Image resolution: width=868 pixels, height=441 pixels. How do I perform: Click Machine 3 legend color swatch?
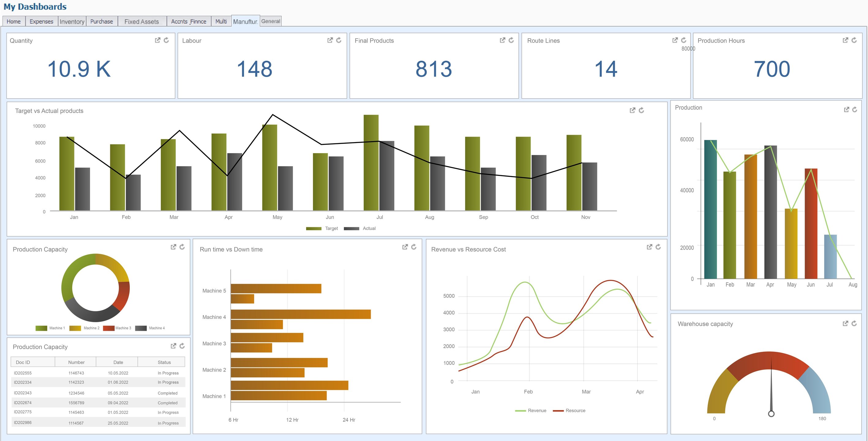(108, 328)
